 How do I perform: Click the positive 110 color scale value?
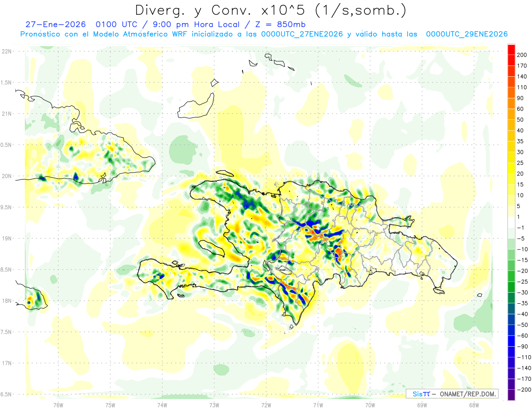point(523,87)
